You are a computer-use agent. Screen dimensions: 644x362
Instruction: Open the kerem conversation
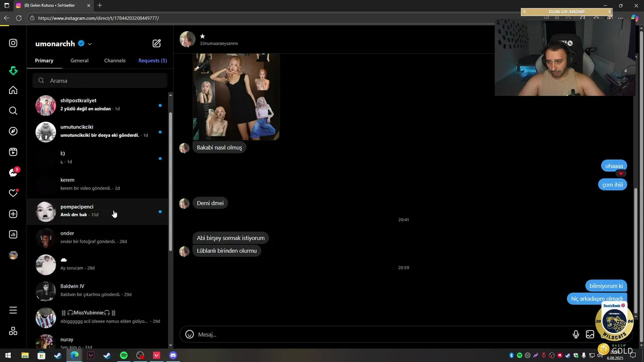click(98, 185)
